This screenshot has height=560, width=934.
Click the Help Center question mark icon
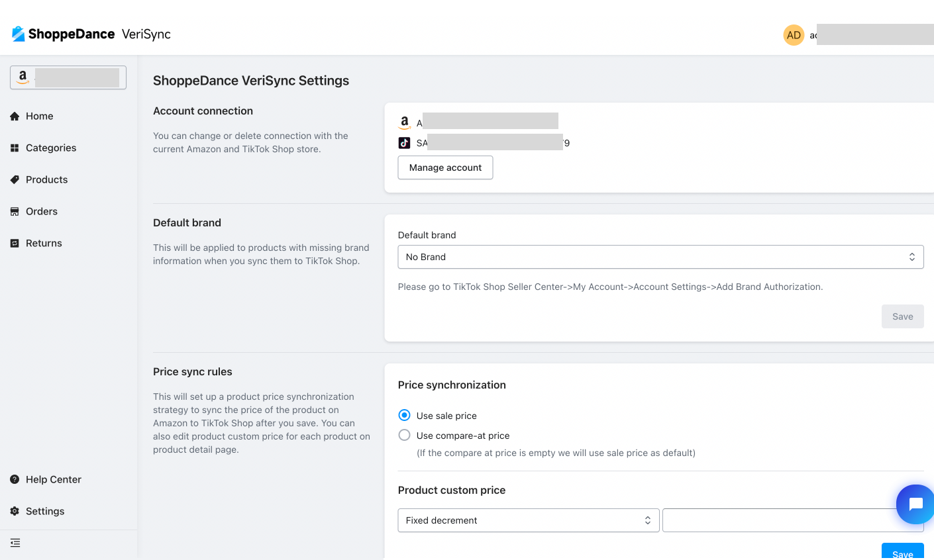15,479
